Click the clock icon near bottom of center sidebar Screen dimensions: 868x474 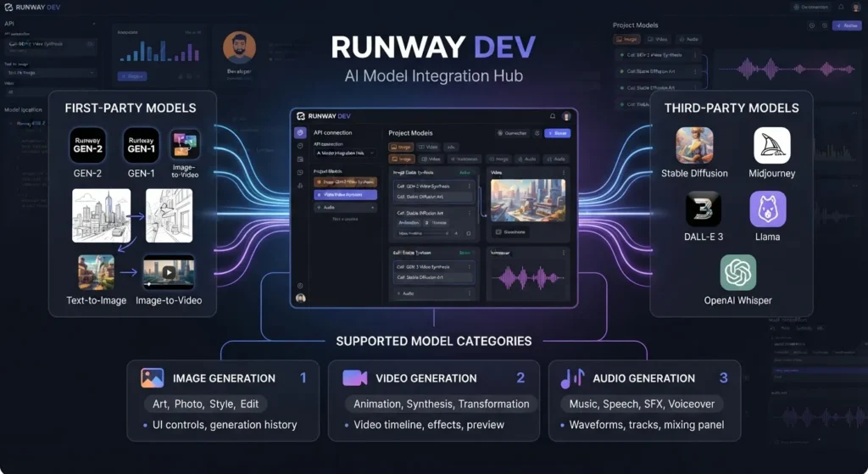[x=300, y=286]
